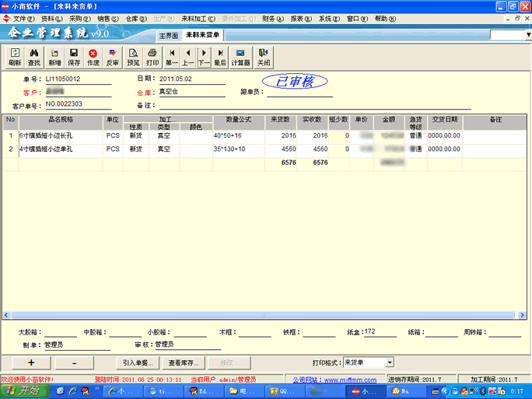The image size is (532, 399).
Task: Expand the 打印格式 dropdown
Action: coord(390,362)
